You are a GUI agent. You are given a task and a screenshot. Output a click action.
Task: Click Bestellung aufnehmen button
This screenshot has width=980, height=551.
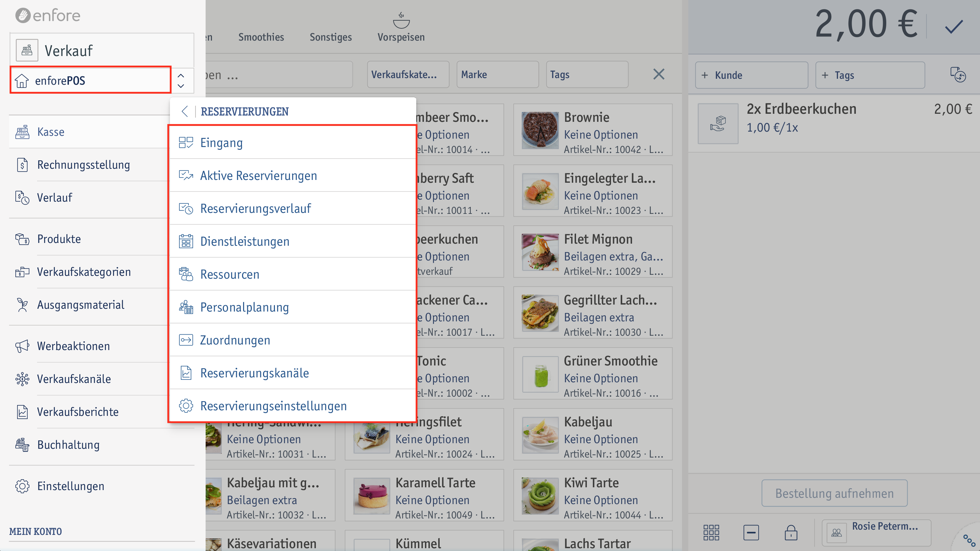pos(834,493)
